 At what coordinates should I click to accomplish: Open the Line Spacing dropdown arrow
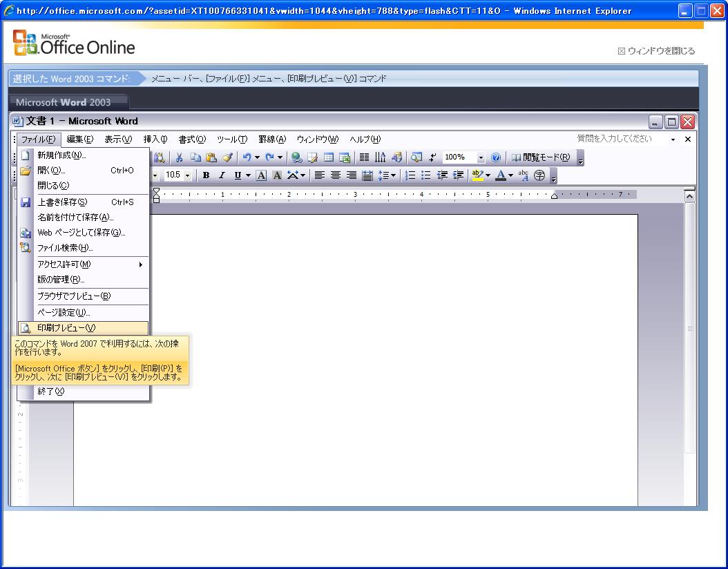click(x=393, y=175)
